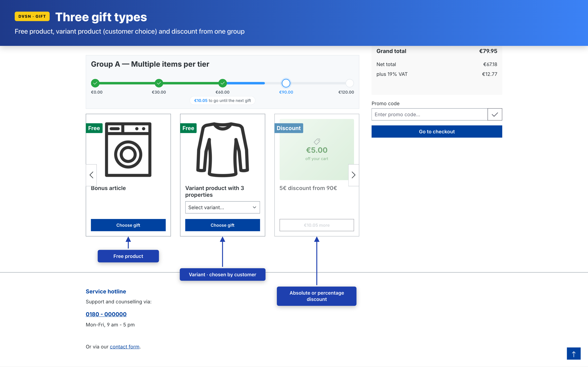The image size is (588, 367).
Task: Focus the promo code input field
Action: pyautogui.click(x=429, y=114)
